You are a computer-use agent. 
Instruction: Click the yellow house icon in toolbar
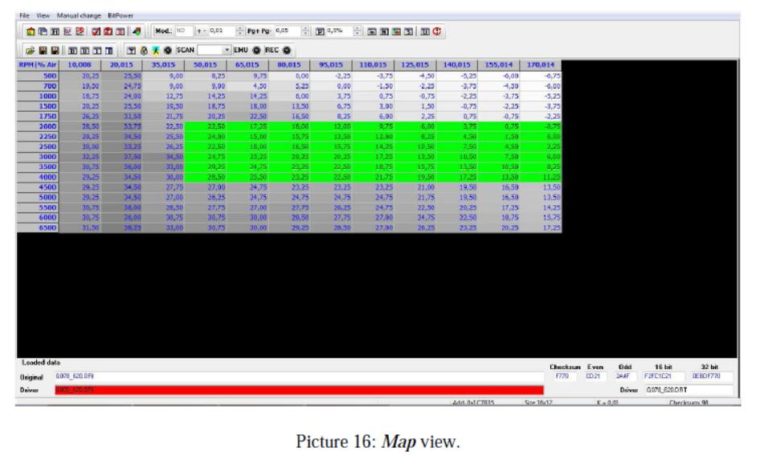pyautogui.click(x=32, y=31)
